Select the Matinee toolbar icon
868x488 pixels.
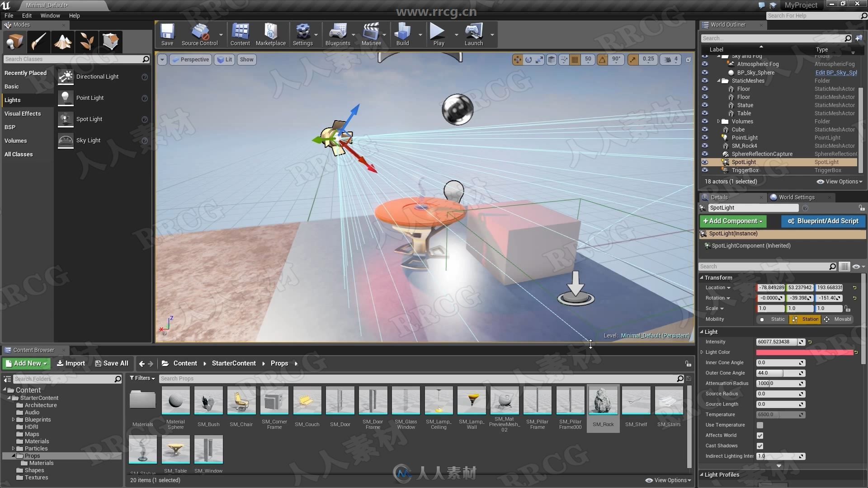point(371,34)
